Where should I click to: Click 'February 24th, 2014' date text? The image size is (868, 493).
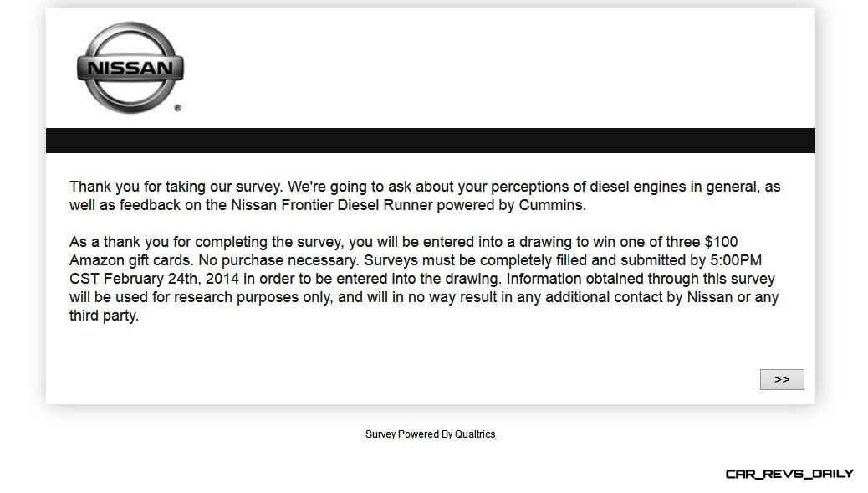tap(171, 279)
